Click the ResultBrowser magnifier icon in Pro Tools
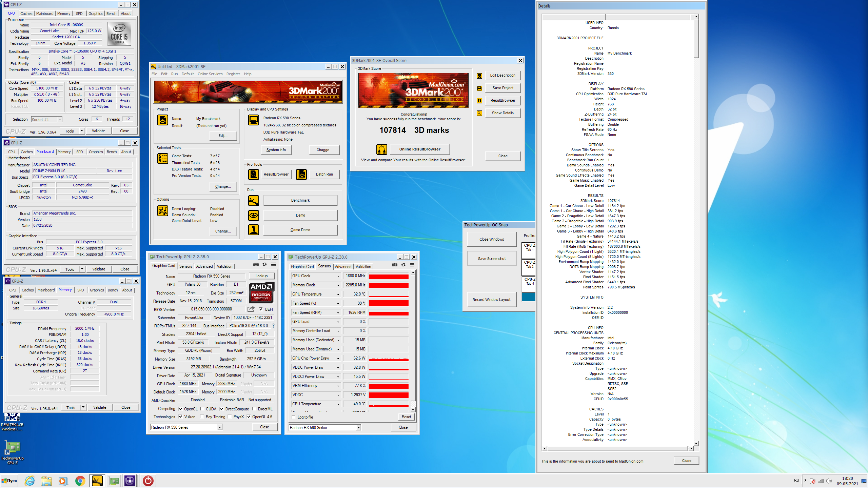The image size is (868, 488). pos(254,174)
